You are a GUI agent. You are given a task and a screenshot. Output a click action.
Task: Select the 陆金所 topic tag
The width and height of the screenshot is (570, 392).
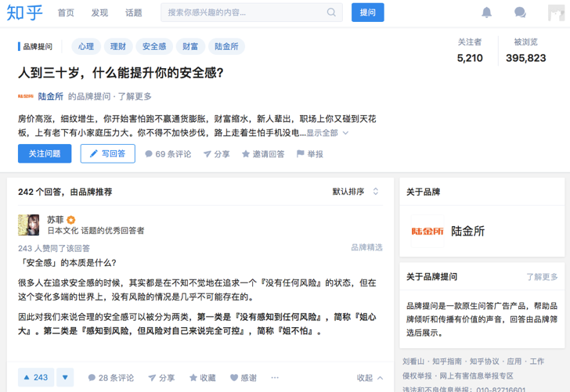[x=226, y=46]
